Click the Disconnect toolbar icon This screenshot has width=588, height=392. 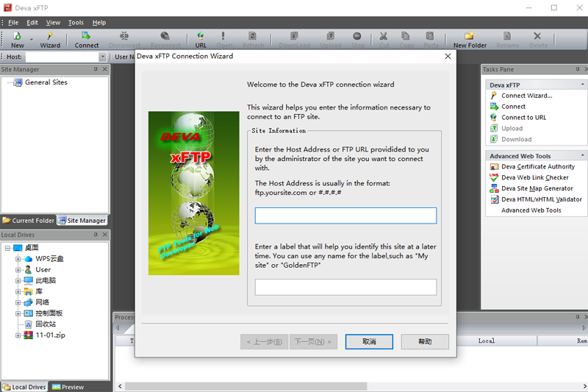click(124, 40)
